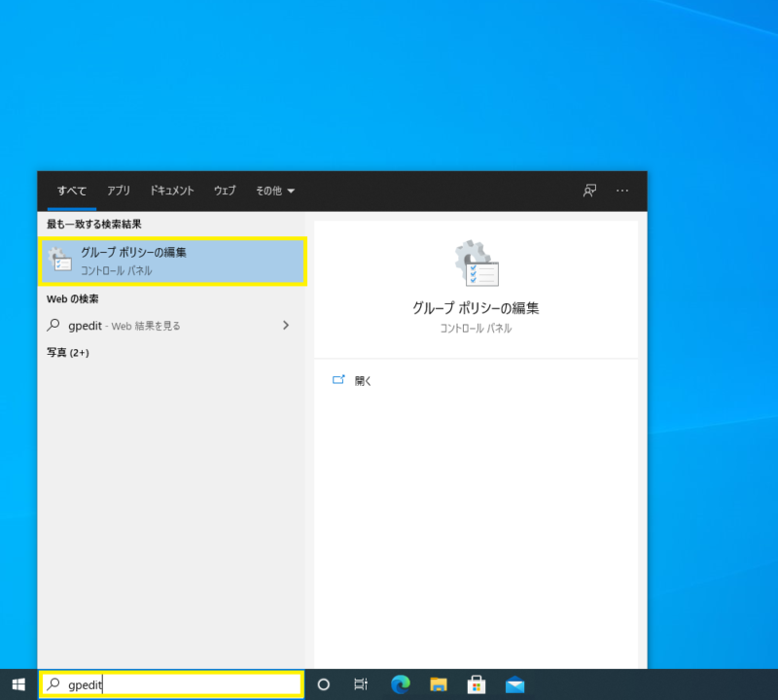Open Task View from the taskbar

(361, 684)
